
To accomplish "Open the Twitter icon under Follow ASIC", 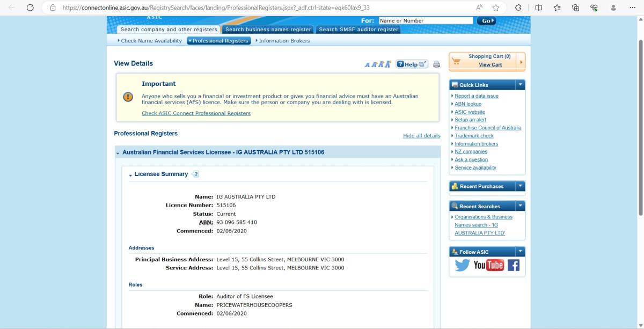I will pyautogui.click(x=462, y=265).
